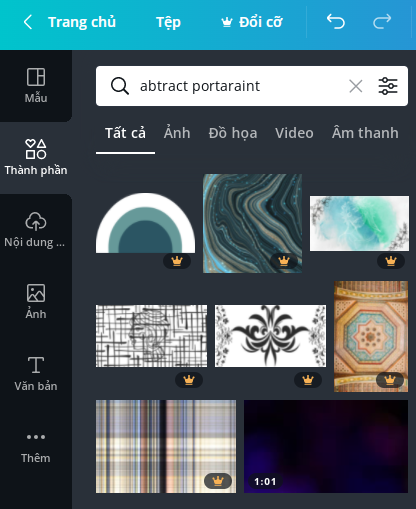Open the search filter sliders icon

(x=388, y=86)
